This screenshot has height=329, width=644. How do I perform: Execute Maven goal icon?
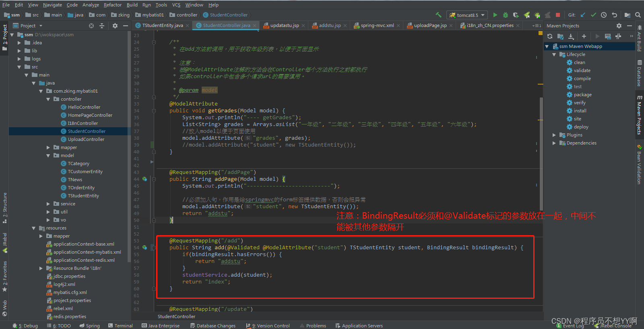(608, 36)
